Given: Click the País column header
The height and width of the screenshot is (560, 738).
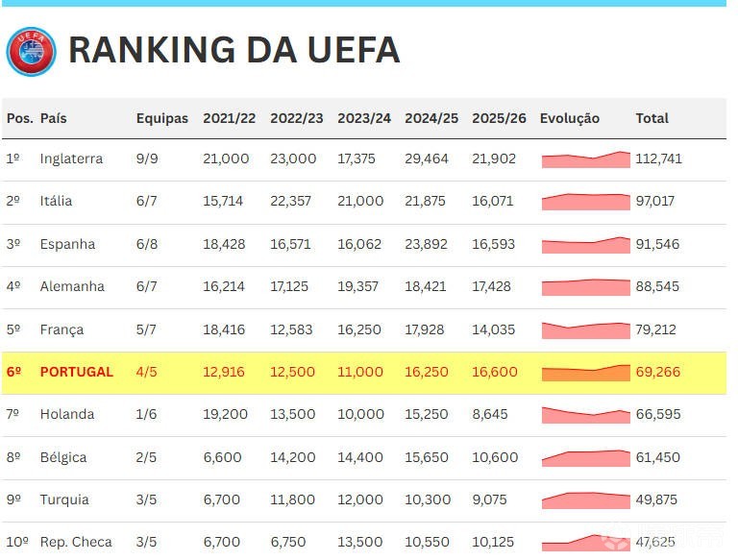Looking at the screenshot, I should [x=54, y=118].
